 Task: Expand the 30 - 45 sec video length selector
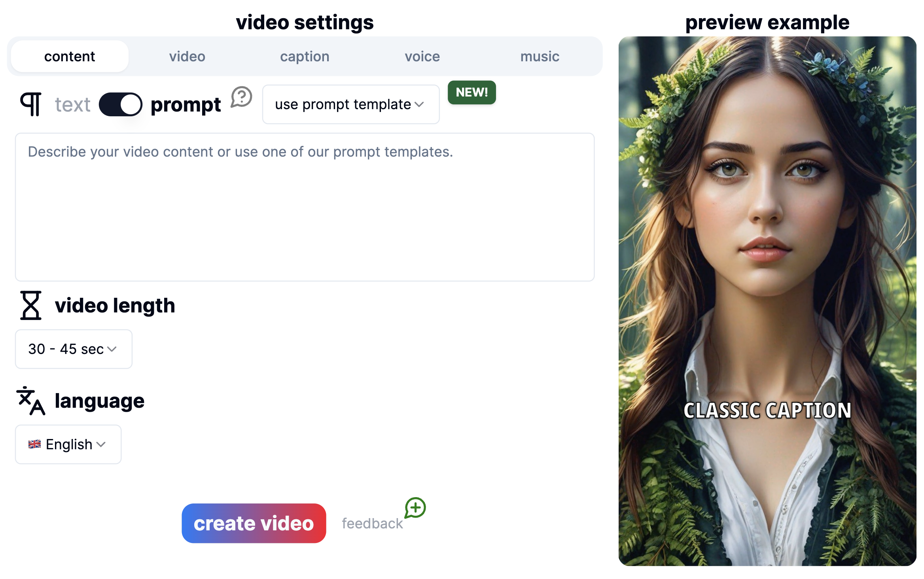point(73,349)
